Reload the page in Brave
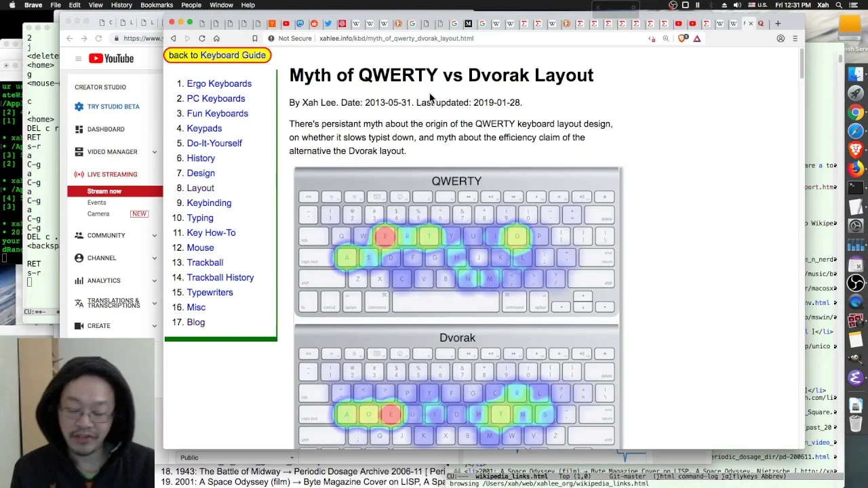Viewport: 868px width, 488px height. tap(201, 39)
